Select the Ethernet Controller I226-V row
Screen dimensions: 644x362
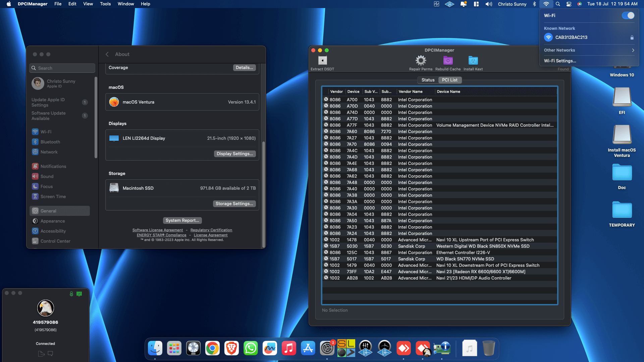click(x=440, y=253)
